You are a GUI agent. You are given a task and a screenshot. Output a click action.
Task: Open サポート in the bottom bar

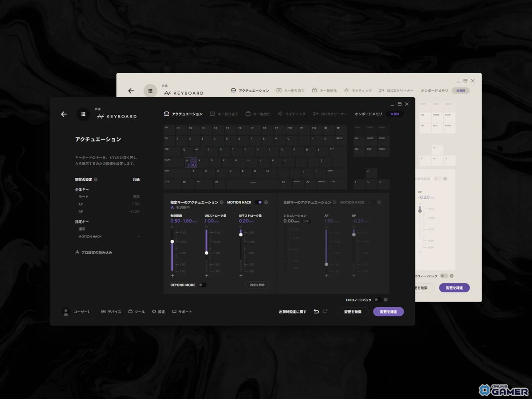click(x=182, y=312)
